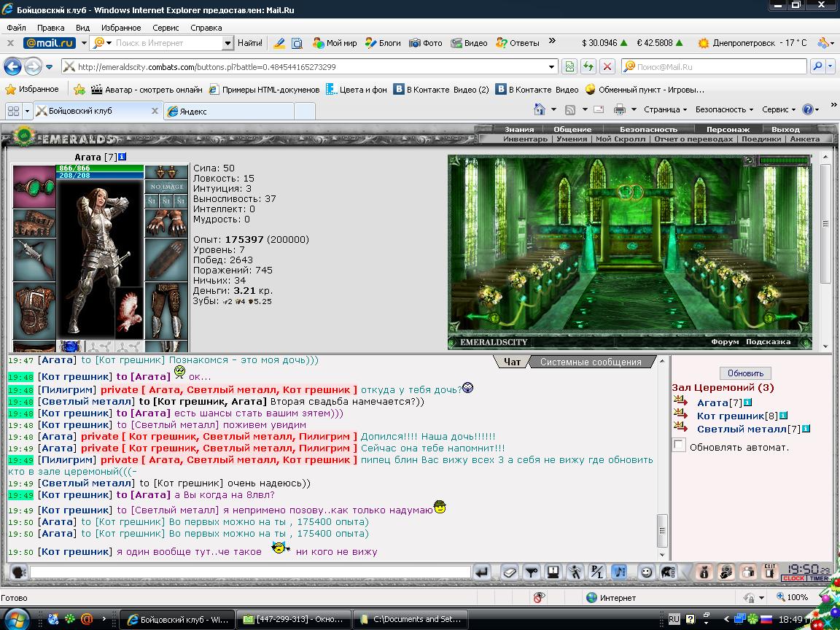840x630 pixels.
Task: Switch to the 'Чат' tab
Action: point(512,362)
